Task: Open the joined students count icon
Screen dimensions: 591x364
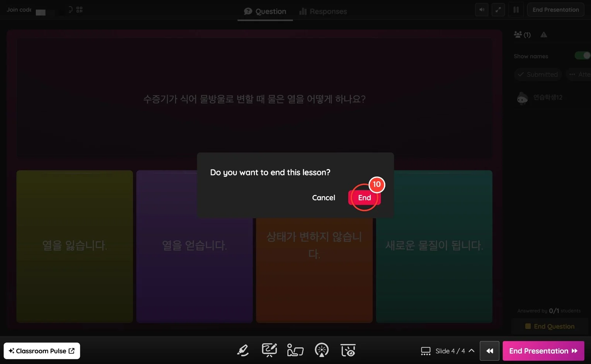Action: 522,35
